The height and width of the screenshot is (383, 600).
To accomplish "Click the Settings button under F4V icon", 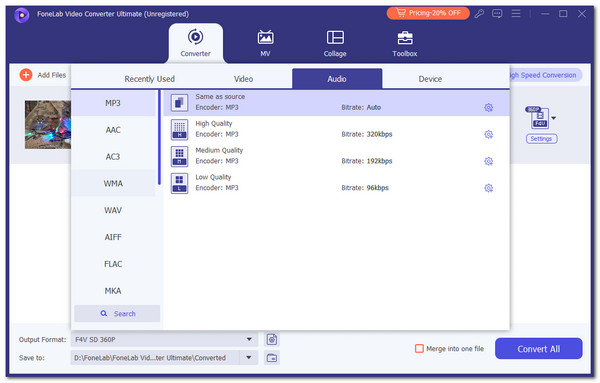I will (541, 139).
